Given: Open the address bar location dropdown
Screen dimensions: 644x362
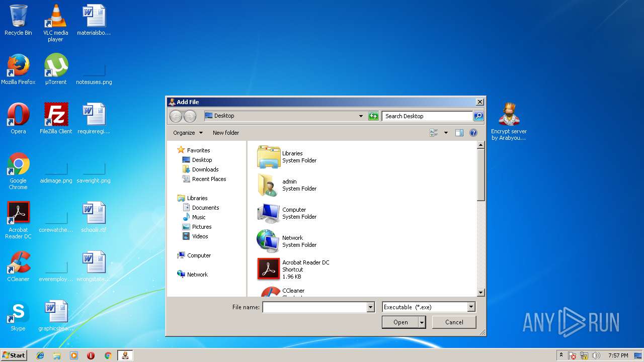Looking at the screenshot, I should click(361, 116).
